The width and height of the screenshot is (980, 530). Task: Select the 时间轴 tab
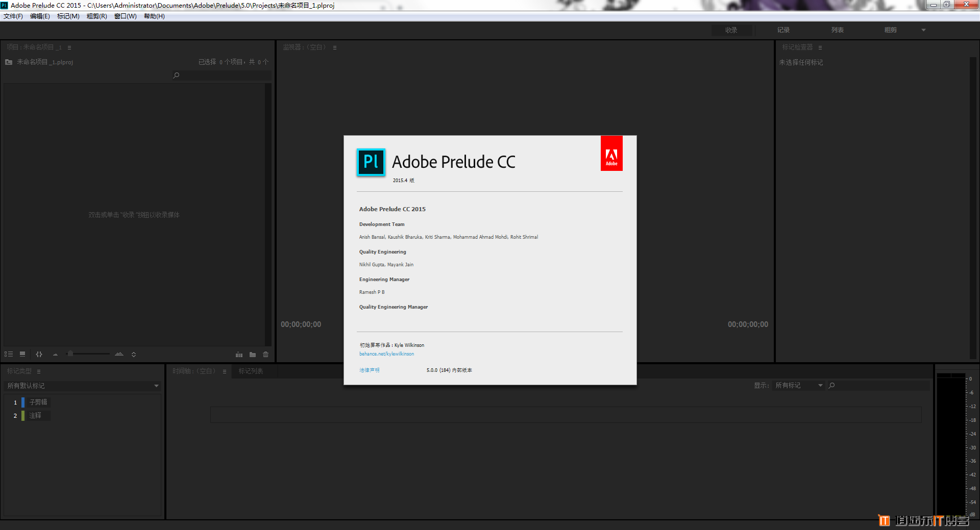pos(194,371)
